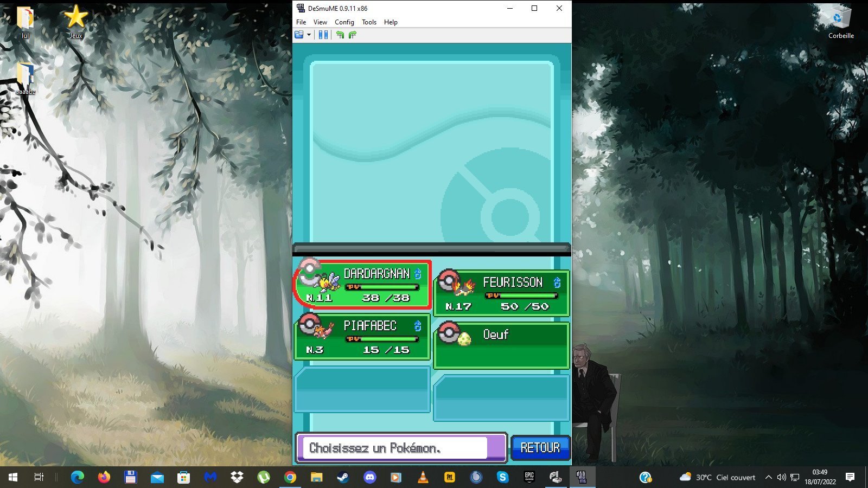Click the DeSmuME title bar app icon
This screenshot has width=868, height=488.
[x=301, y=8]
